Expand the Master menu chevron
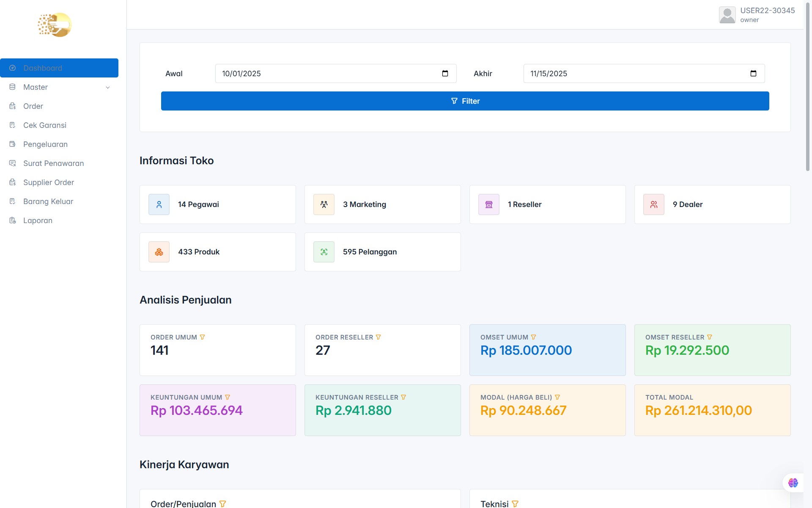Screen dimensions: 812x508 pyautogui.click(x=108, y=88)
